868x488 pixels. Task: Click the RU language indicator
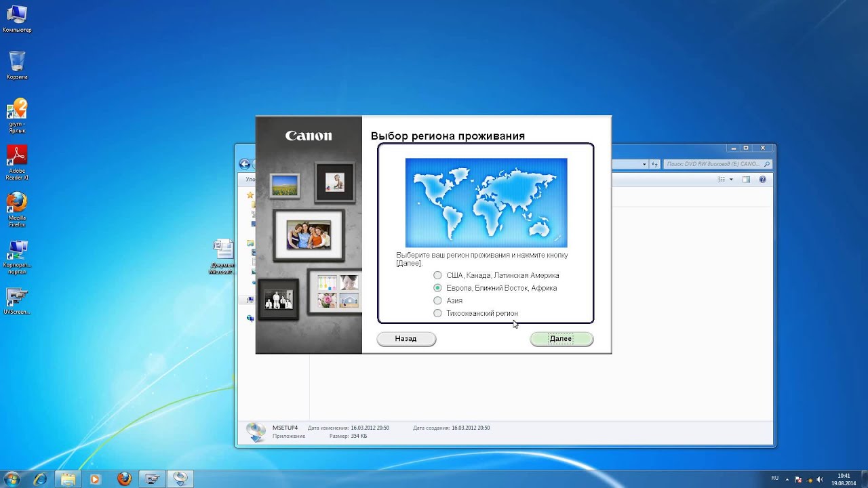[x=774, y=479]
